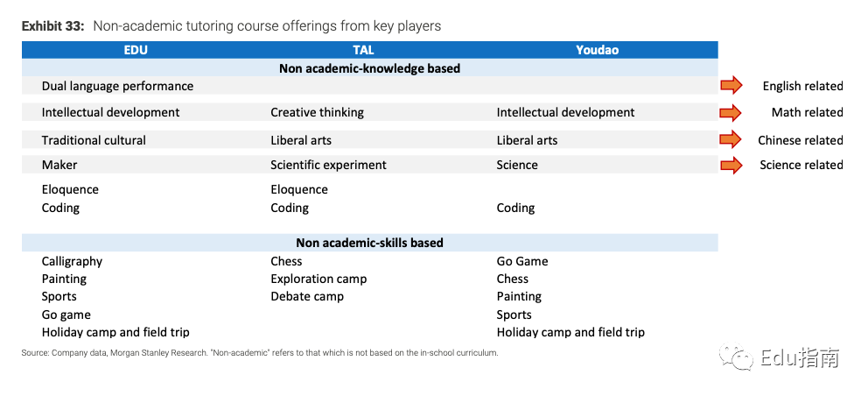This screenshot has height=396, width=868.
Task: Click the red arrow beside Chinese related
Action: tap(731, 139)
